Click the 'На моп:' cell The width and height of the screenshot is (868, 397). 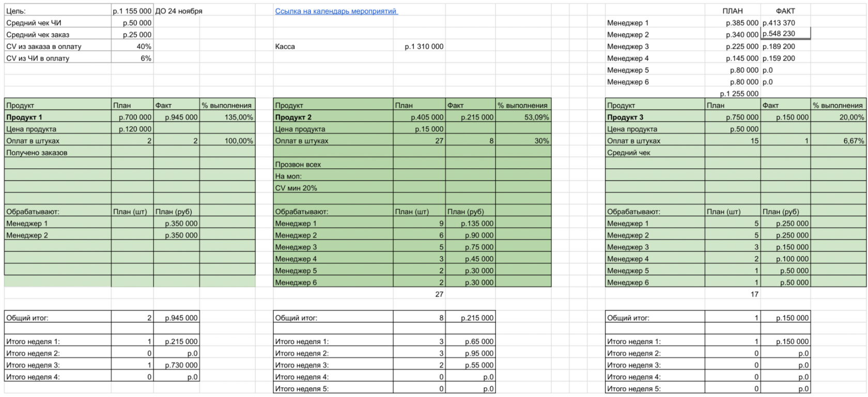tap(333, 176)
